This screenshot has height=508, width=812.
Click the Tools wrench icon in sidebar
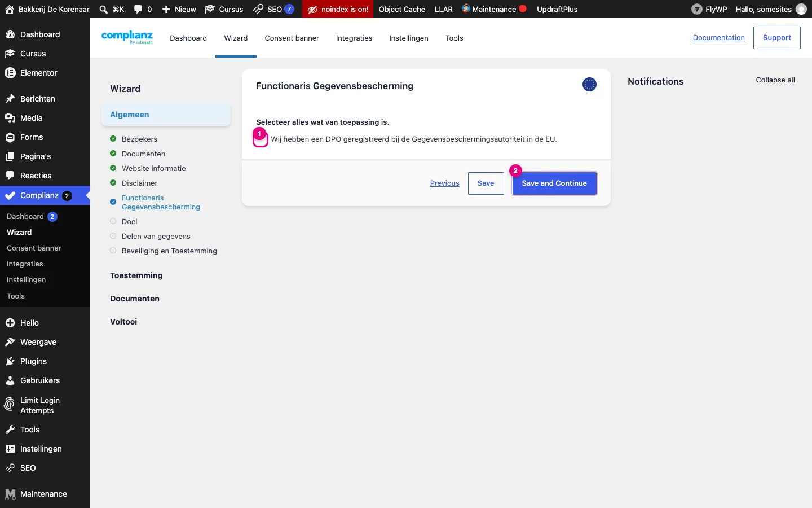pyautogui.click(x=10, y=430)
